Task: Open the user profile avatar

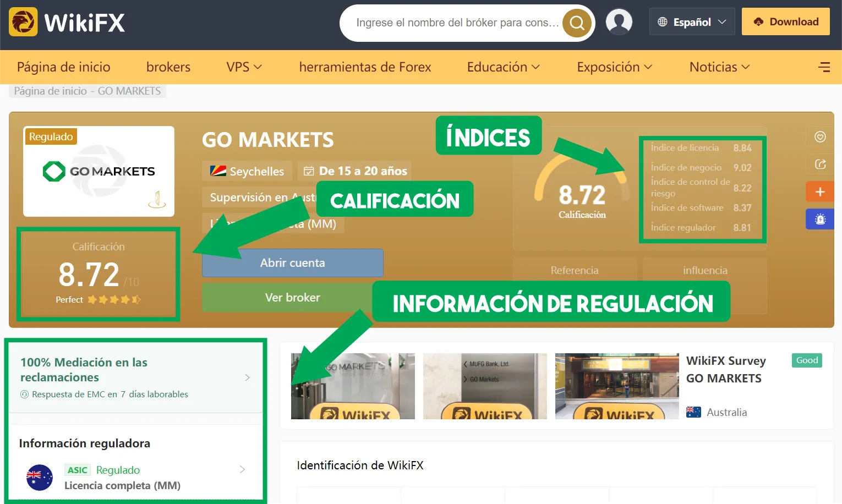Action: tap(619, 22)
